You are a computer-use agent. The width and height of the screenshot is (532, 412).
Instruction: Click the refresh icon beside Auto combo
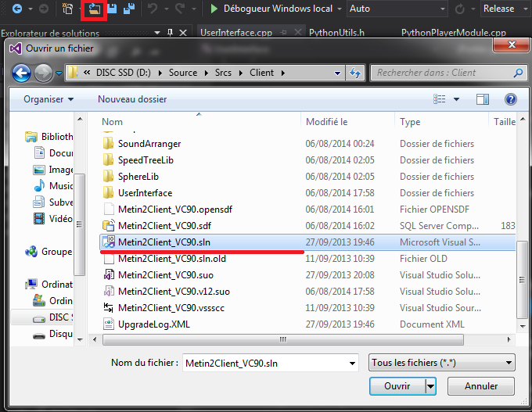tap(459, 9)
